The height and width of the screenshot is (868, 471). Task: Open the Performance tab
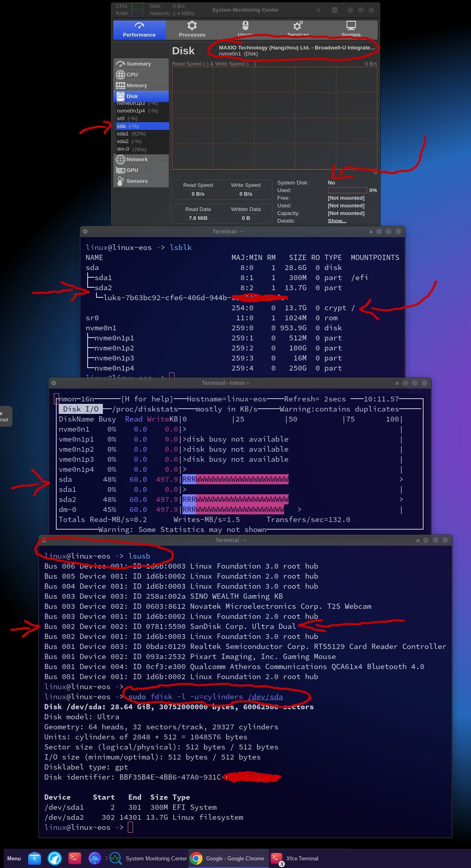click(x=139, y=30)
